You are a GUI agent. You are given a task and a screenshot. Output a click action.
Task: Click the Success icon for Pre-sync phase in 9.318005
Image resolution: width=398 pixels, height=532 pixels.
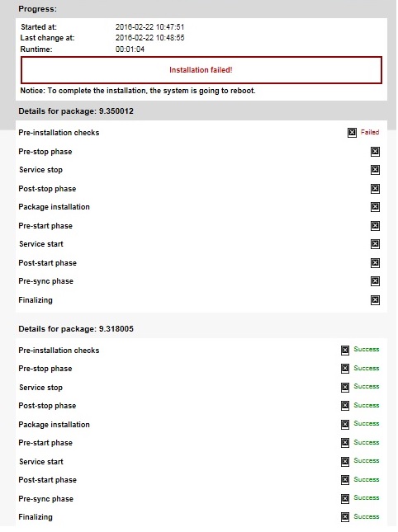tap(344, 498)
